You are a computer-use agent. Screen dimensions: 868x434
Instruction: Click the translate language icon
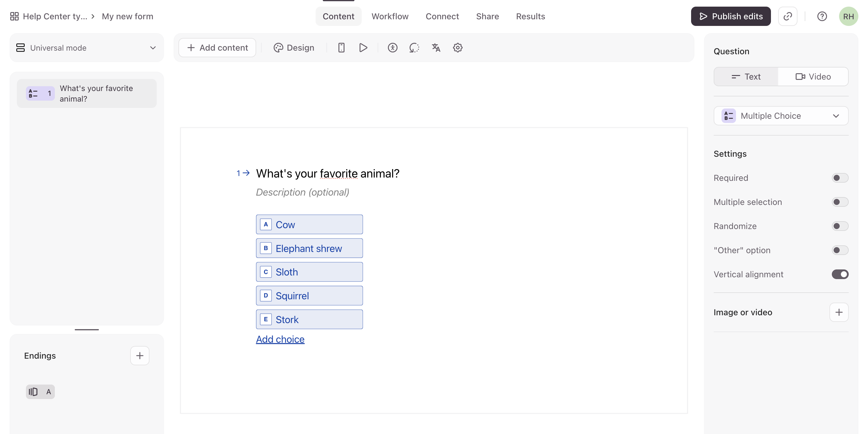point(436,48)
